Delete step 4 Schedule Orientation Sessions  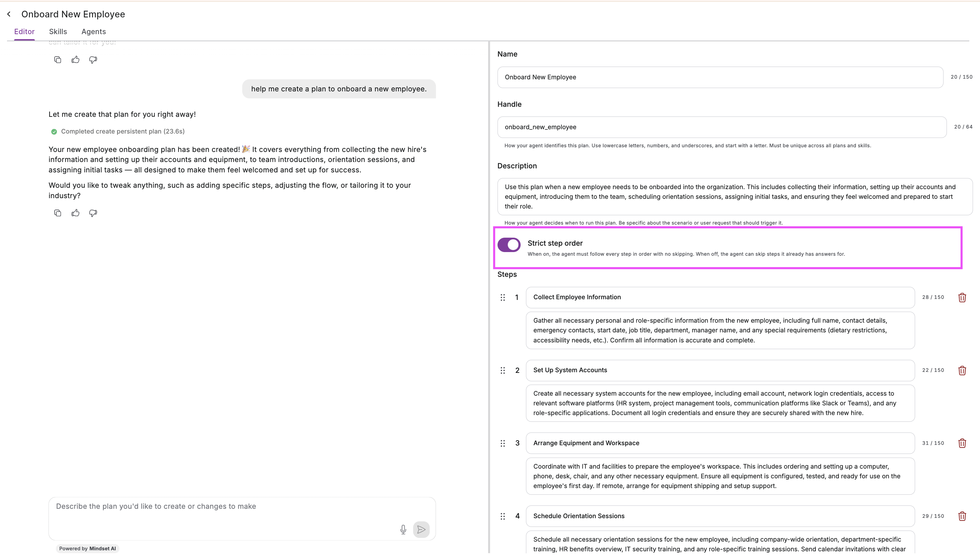pyautogui.click(x=962, y=516)
